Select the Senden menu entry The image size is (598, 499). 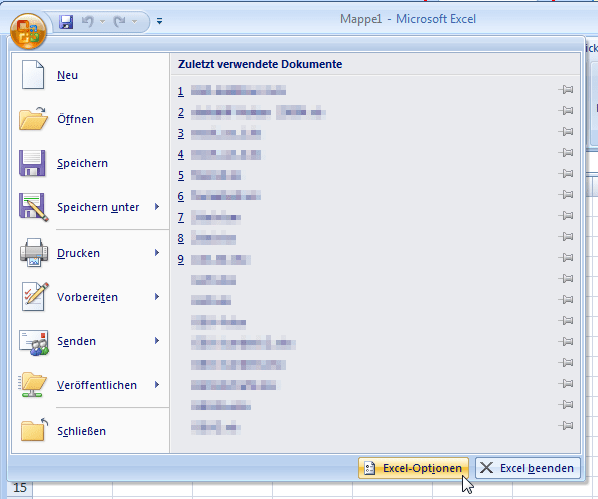pyautogui.click(x=91, y=341)
